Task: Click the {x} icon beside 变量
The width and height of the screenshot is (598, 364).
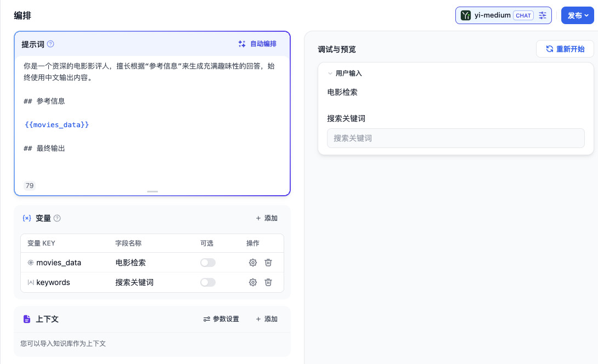Action: click(26, 218)
